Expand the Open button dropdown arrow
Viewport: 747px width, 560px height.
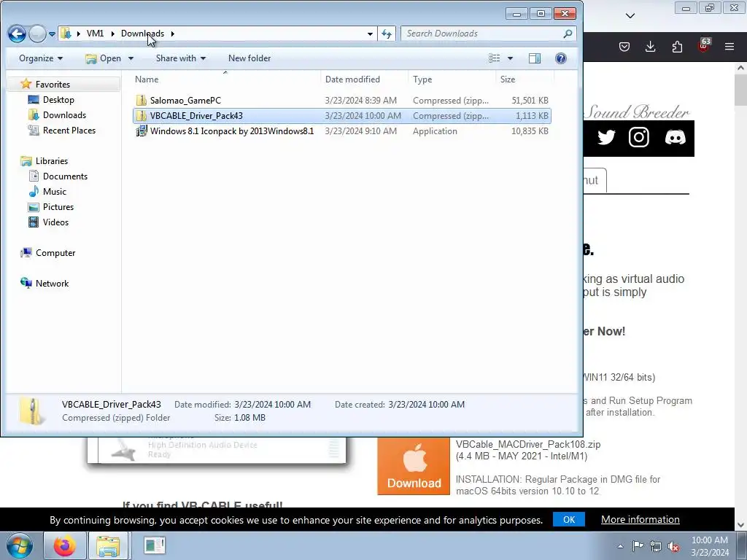pyautogui.click(x=131, y=58)
